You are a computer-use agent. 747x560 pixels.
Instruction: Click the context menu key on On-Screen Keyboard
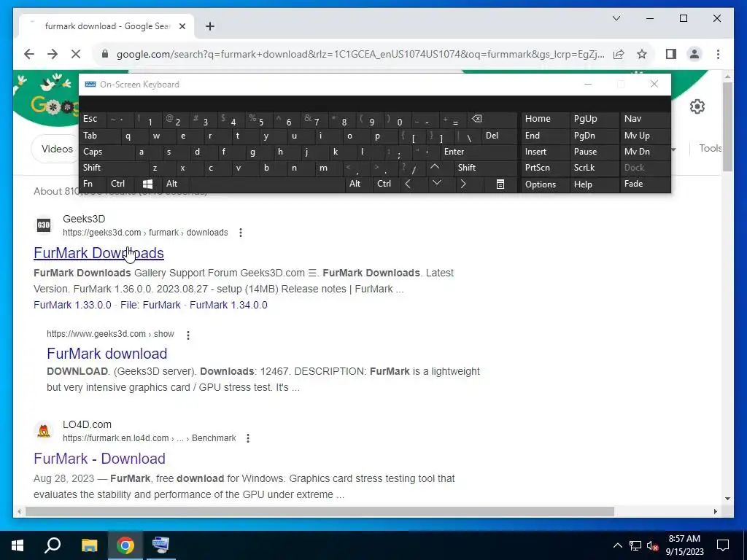point(500,184)
